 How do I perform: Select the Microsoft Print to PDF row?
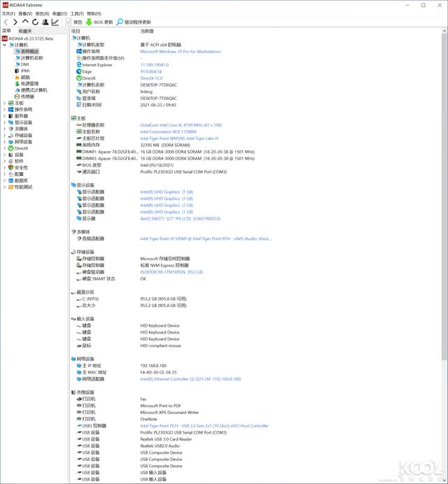[x=129, y=406]
